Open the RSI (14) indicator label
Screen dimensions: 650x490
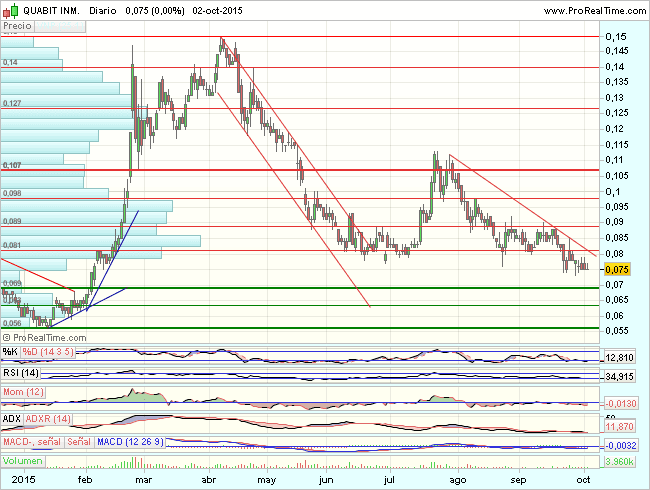pyautogui.click(x=21, y=373)
